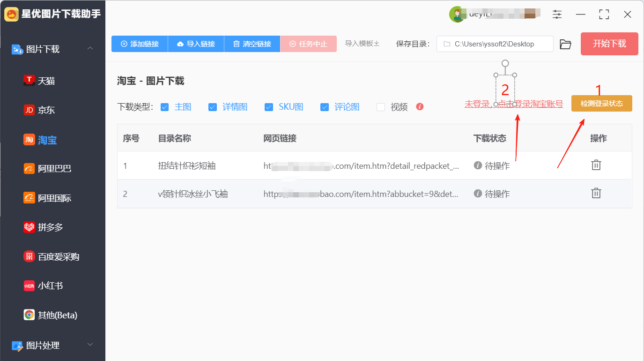The image size is (644, 361).
Task: Click 导入模板 download link
Action: click(362, 44)
